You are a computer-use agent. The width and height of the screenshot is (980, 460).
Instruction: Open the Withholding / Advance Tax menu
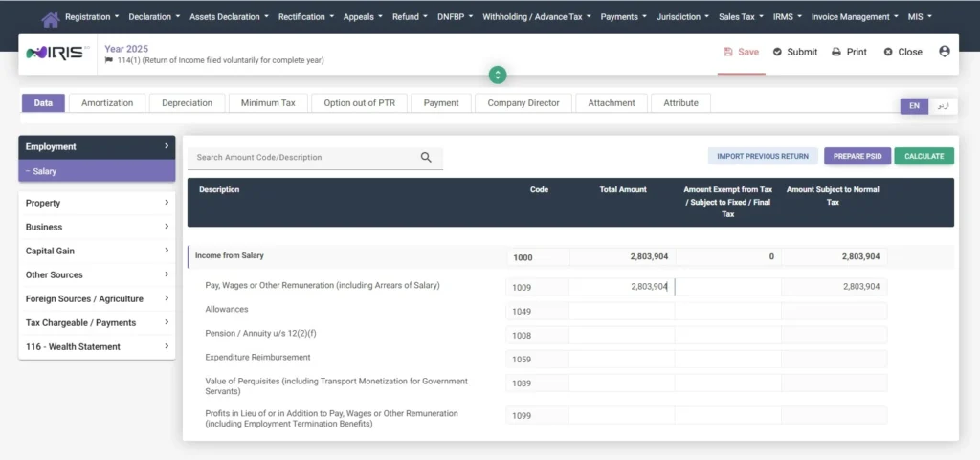[537, 17]
